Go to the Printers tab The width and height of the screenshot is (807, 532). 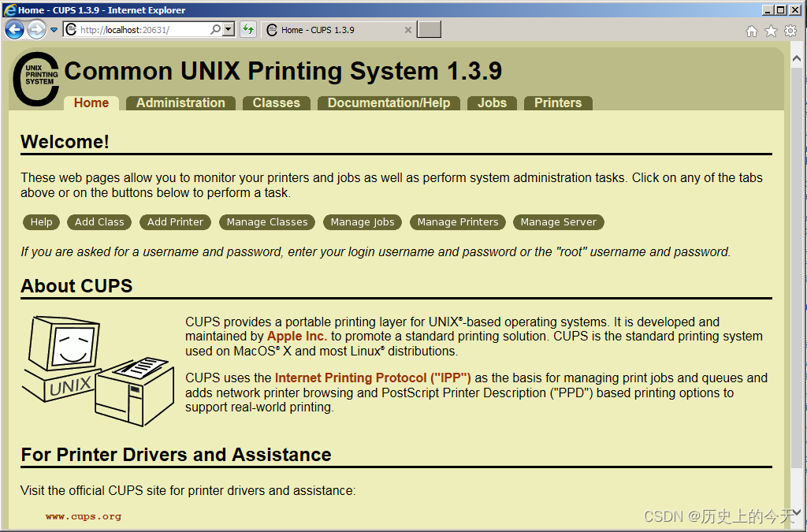557,103
